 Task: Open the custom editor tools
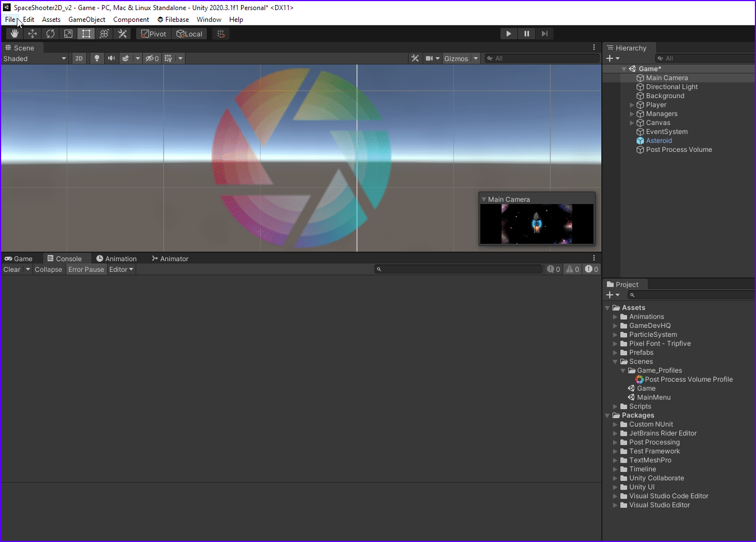coord(122,34)
